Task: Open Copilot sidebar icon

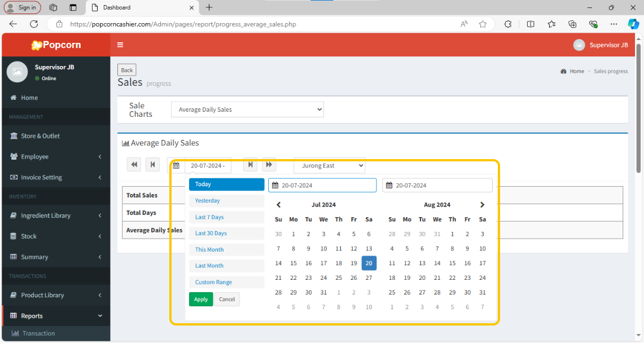Action: point(633,24)
